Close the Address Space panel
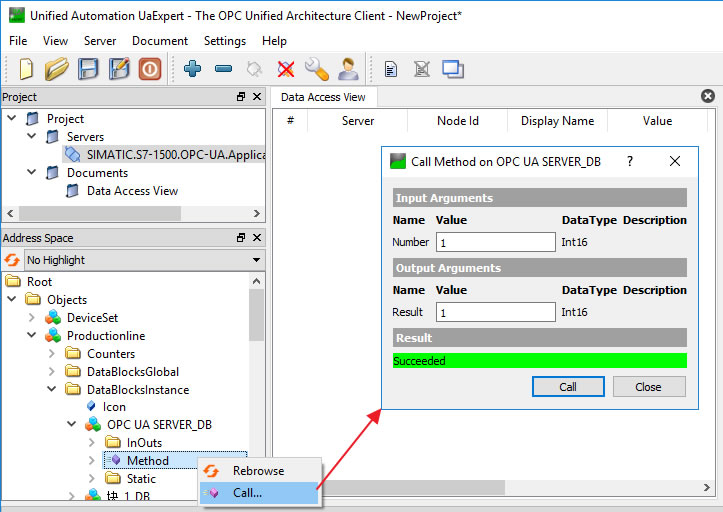The image size is (723, 512). [x=257, y=237]
